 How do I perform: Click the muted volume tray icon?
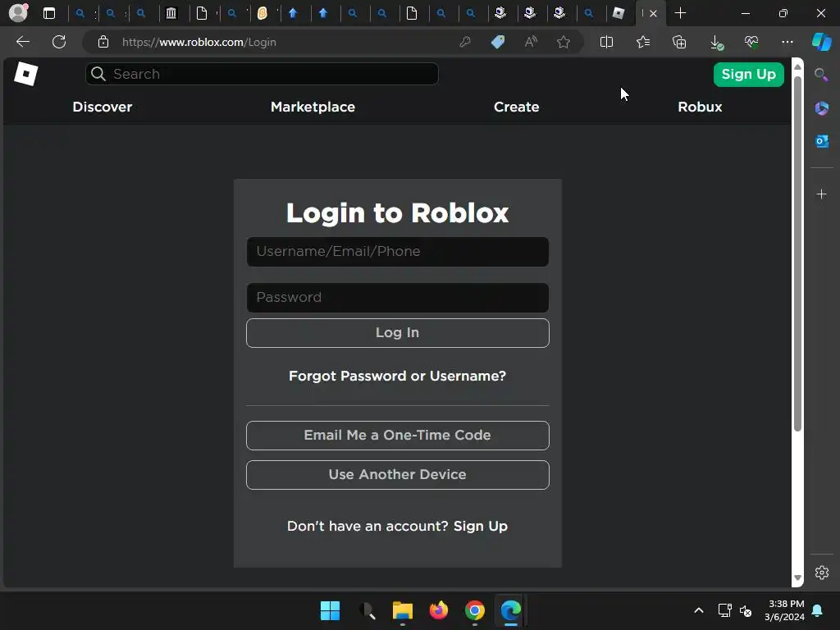pos(746,610)
